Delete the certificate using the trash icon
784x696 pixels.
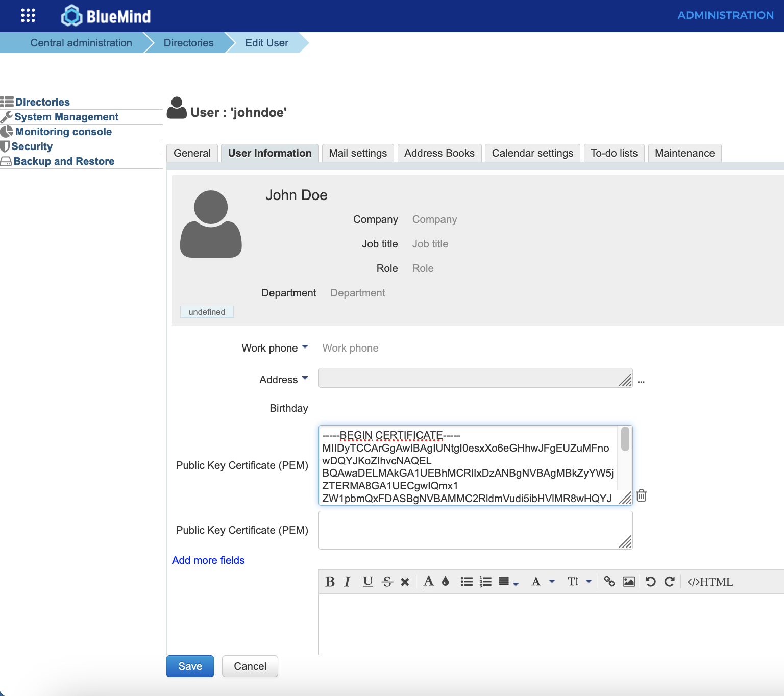tap(642, 495)
